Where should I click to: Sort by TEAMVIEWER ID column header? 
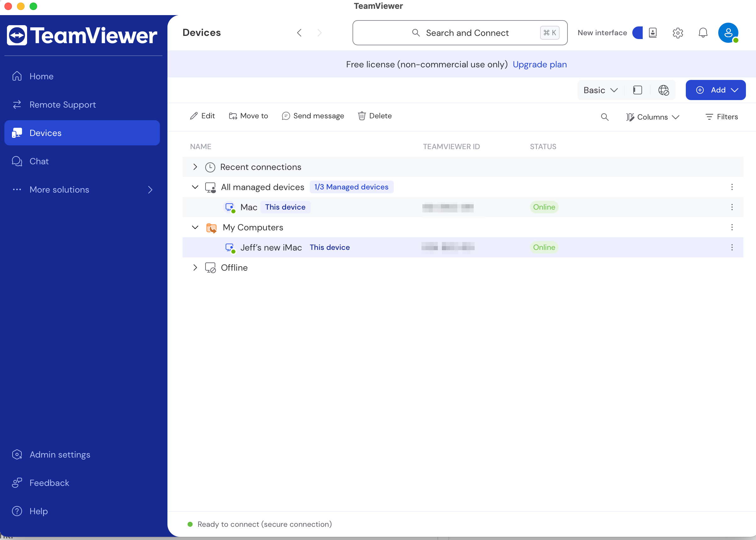tap(451, 147)
